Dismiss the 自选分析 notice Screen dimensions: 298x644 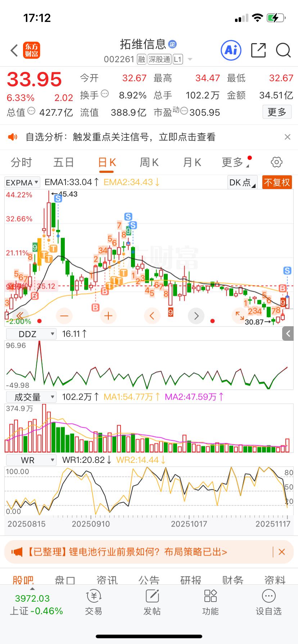click(x=287, y=137)
